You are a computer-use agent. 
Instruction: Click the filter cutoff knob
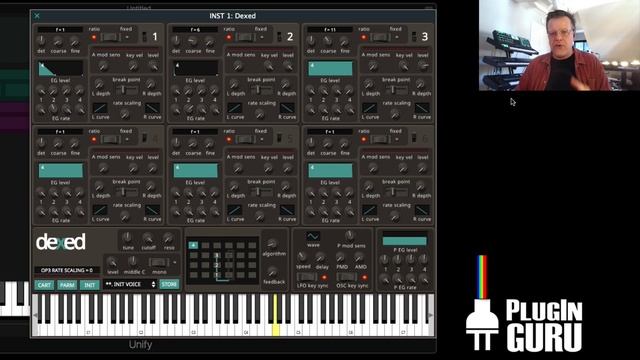148,238
